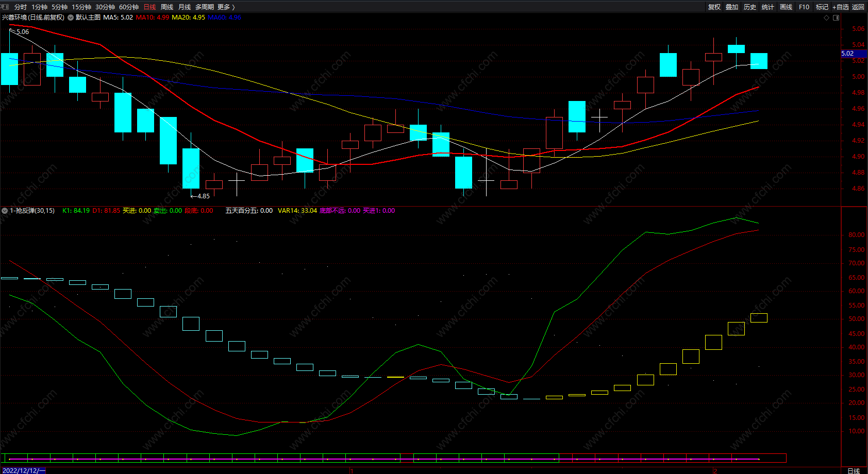The image size is (868, 474).
Task: Click the 日线 label at bottom-right corner
Action: [x=854, y=470]
